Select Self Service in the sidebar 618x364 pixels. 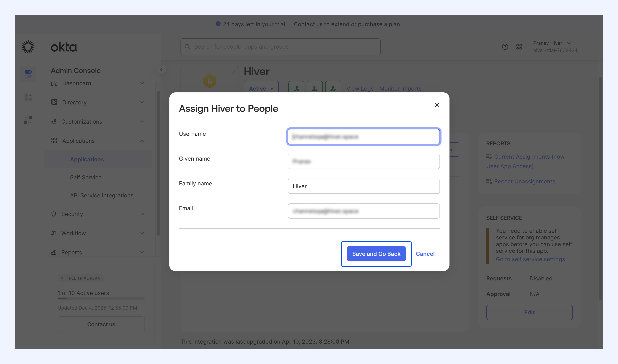86,177
